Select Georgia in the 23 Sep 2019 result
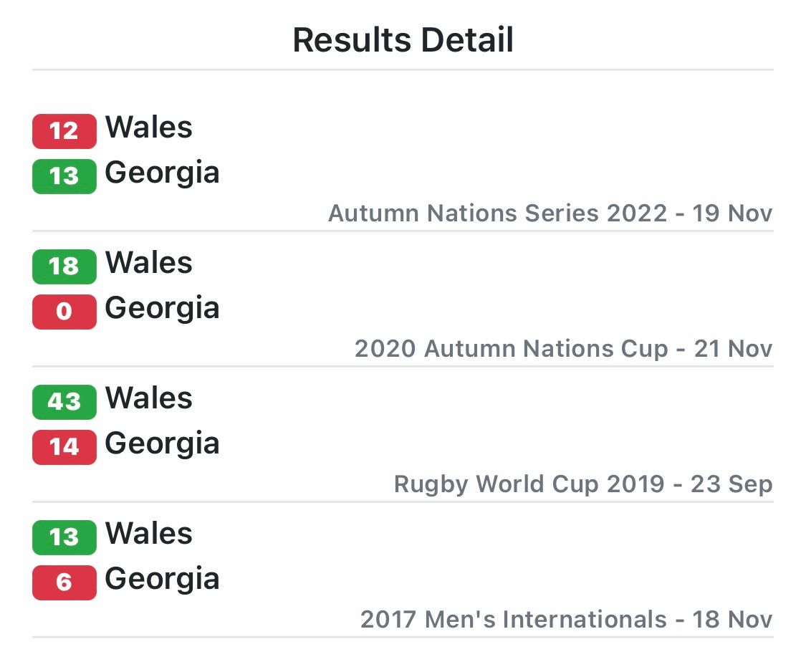Viewport: 806px width, 672px height. (162, 444)
